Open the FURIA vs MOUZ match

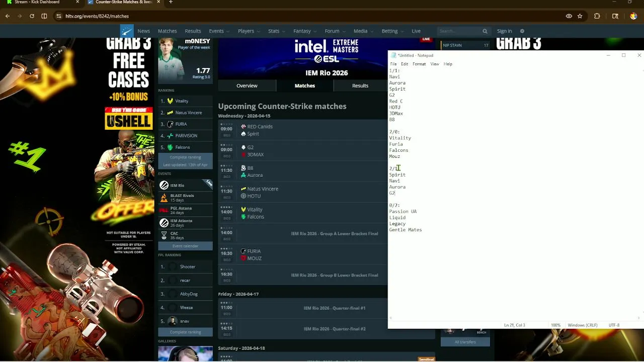click(302, 254)
